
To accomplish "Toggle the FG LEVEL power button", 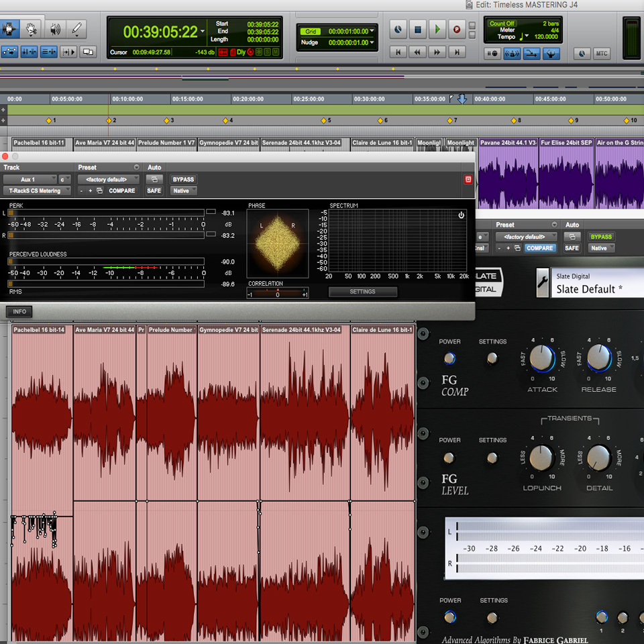I will (x=449, y=458).
